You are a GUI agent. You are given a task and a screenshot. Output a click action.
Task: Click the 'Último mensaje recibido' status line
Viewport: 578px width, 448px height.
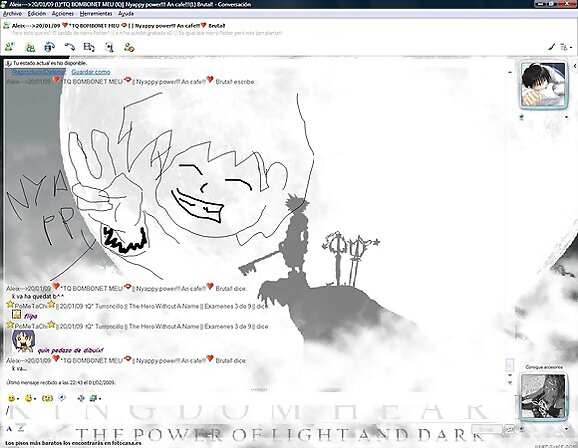(x=61, y=382)
